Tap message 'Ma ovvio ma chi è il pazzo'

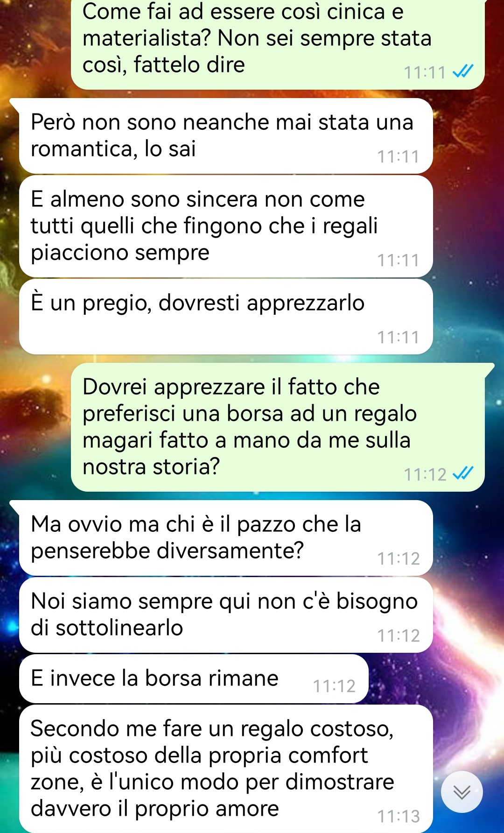click(226, 538)
